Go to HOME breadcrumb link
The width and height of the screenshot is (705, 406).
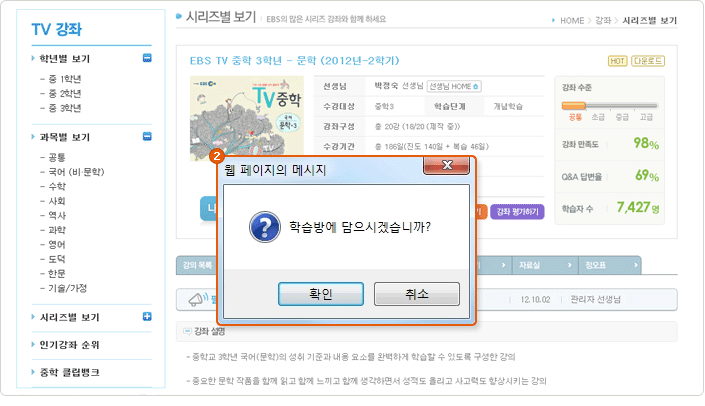[x=572, y=21]
